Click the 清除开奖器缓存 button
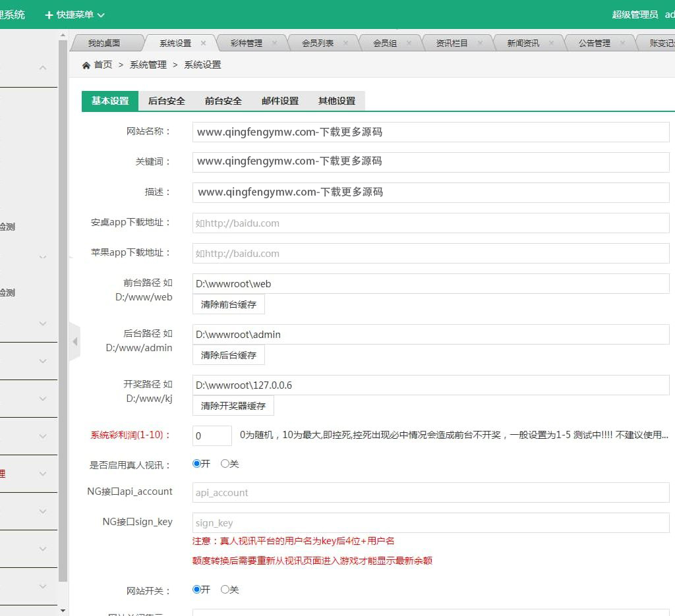675x616 pixels. click(233, 406)
